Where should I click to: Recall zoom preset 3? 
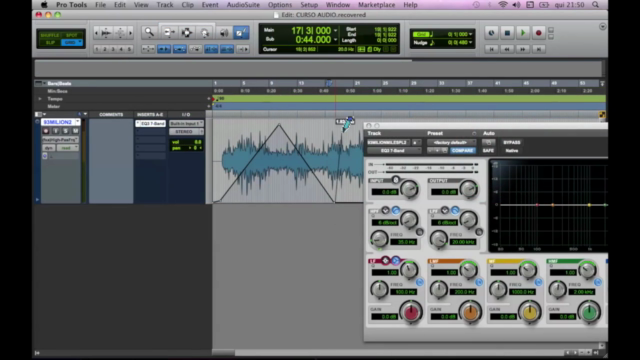pyautogui.click(x=113, y=49)
